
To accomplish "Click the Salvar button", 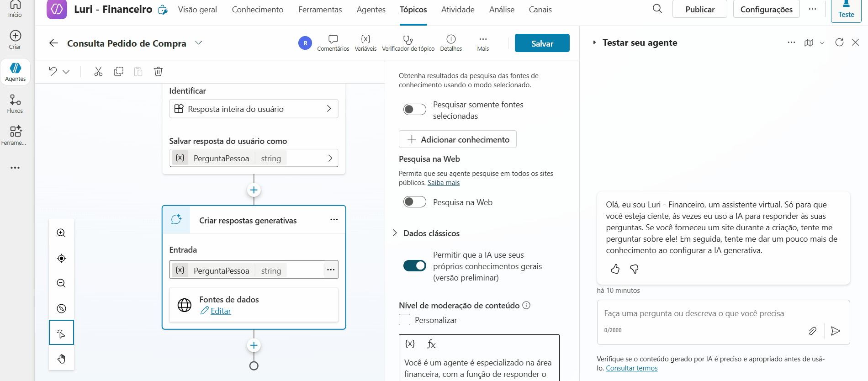I will pyautogui.click(x=542, y=43).
